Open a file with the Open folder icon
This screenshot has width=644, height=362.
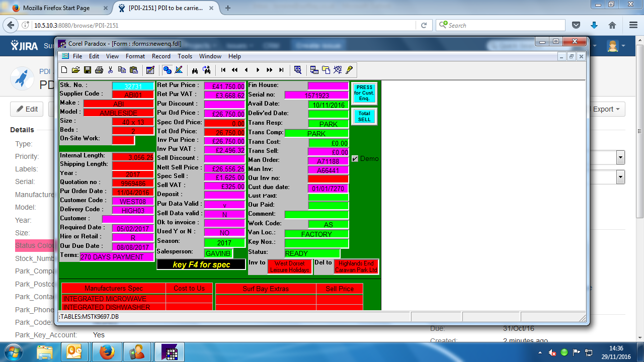(76, 70)
